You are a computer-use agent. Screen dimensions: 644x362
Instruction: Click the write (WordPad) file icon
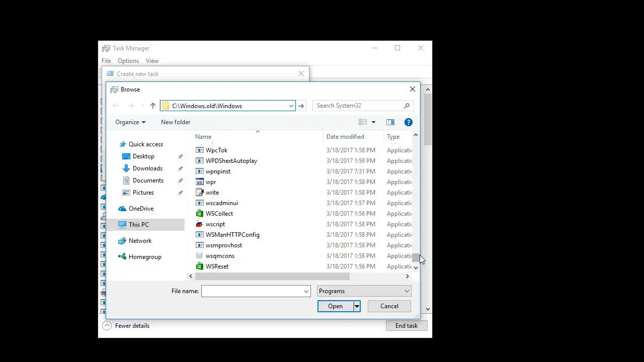tap(200, 193)
